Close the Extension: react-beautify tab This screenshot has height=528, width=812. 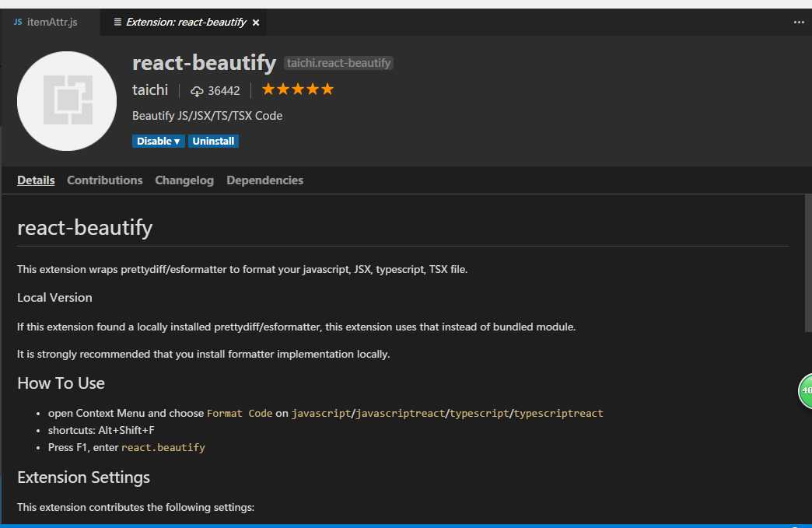click(256, 23)
